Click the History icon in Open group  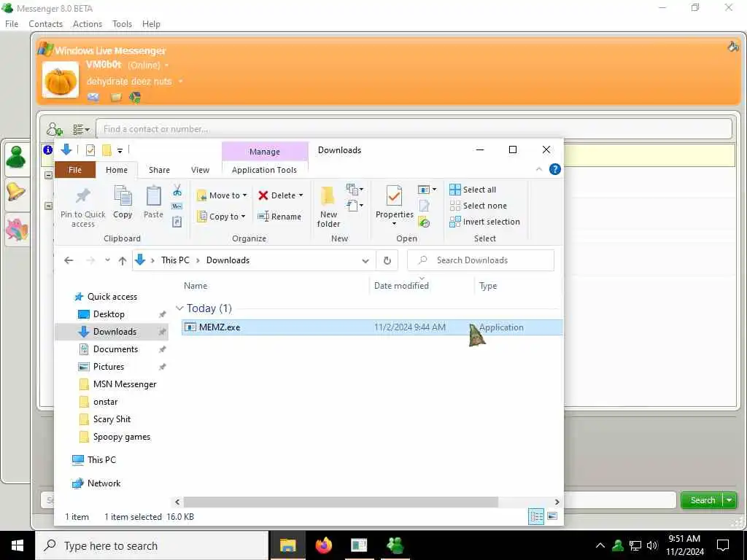click(x=424, y=222)
